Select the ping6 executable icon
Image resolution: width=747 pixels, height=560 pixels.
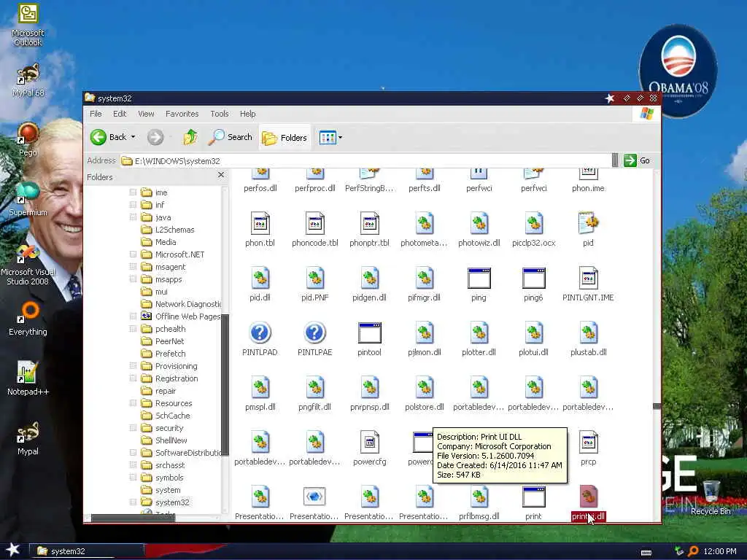[x=533, y=284]
